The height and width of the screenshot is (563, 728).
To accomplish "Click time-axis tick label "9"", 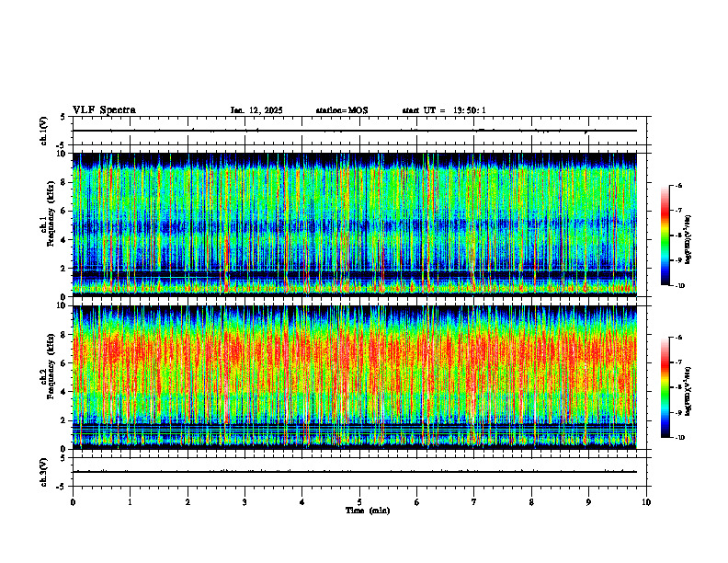I will [588, 502].
